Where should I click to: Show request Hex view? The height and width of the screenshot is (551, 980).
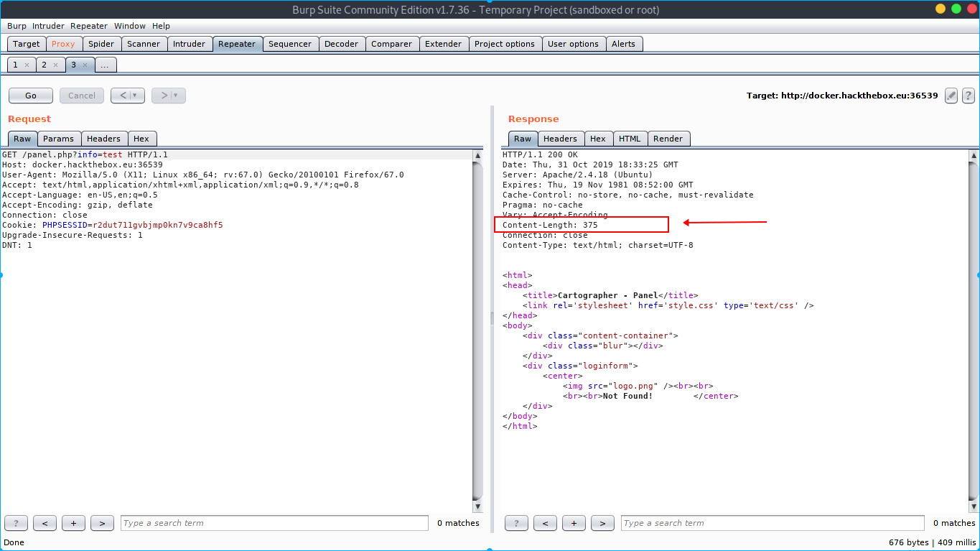[141, 139]
